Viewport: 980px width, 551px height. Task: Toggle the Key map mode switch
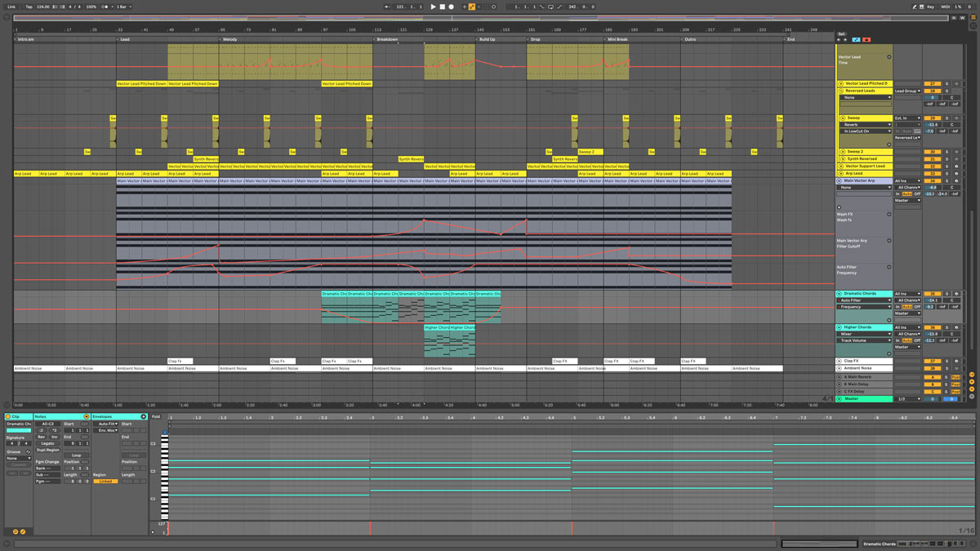click(x=930, y=7)
